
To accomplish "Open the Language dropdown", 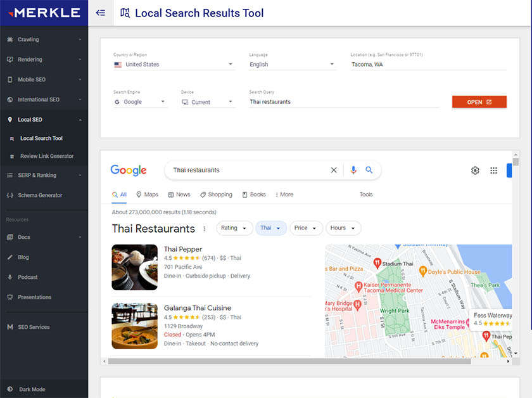I will click(x=293, y=64).
